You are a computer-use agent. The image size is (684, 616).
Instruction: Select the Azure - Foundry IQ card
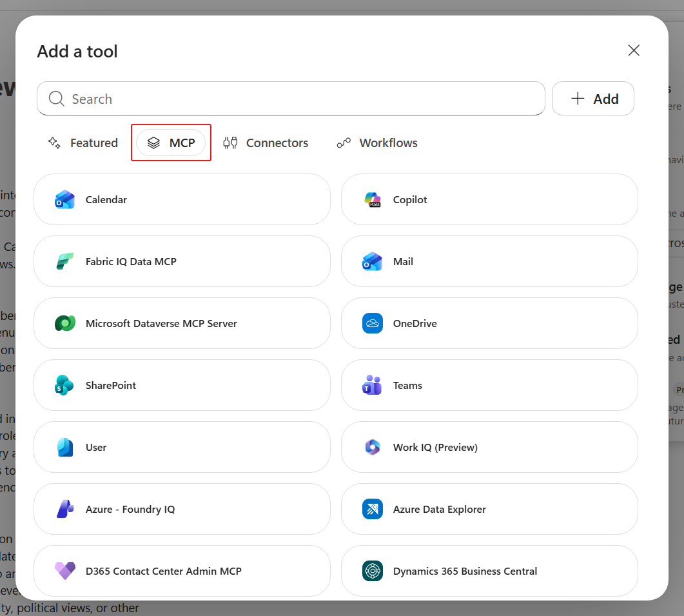tap(182, 509)
